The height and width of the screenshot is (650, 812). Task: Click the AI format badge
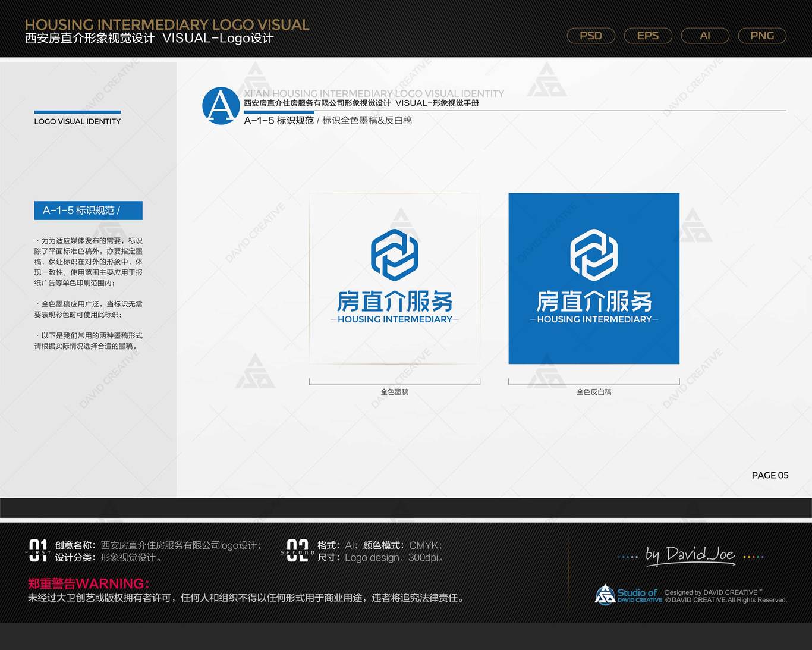[x=705, y=36]
